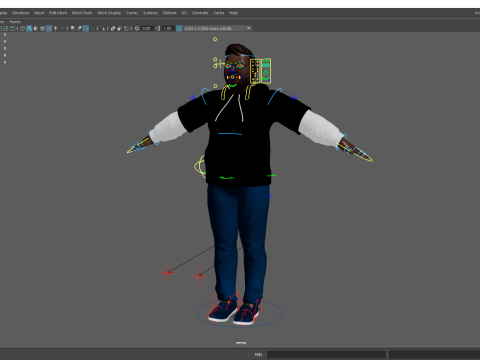Screen dimensions: 480x360
Task: Open the Mesh menu
Action: pyautogui.click(x=39, y=13)
